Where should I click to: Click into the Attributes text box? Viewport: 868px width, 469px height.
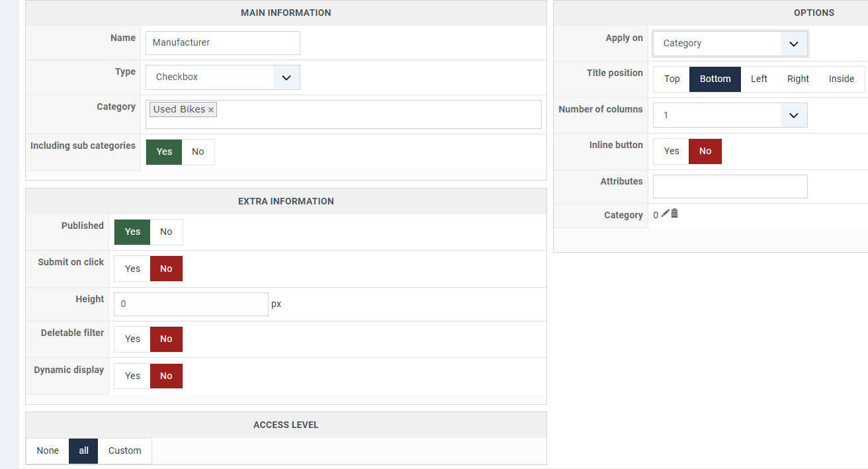(x=730, y=187)
